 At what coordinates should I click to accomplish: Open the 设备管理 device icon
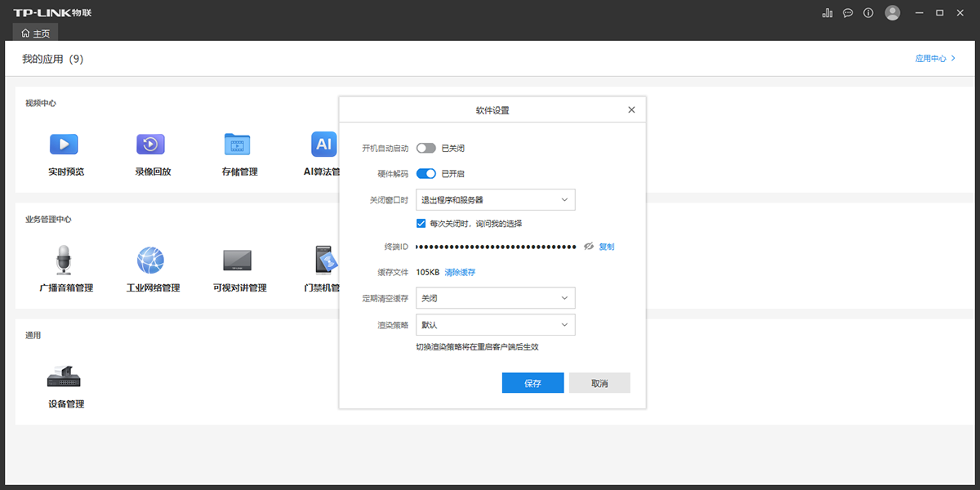[x=64, y=376]
